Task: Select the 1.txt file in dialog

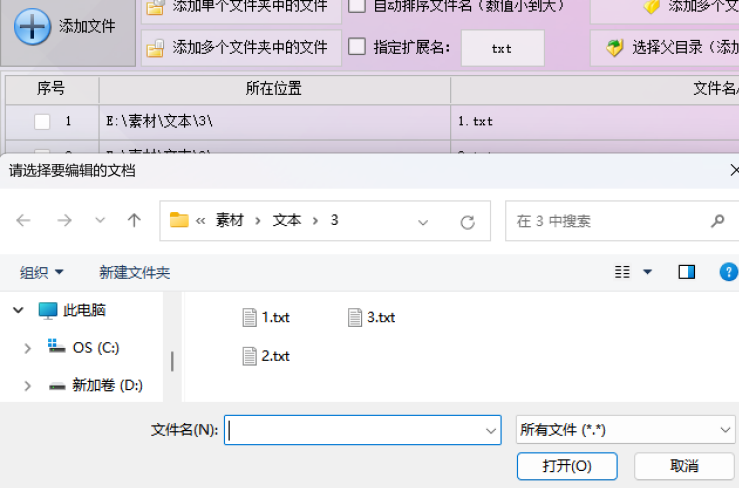Action: (x=266, y=317)
